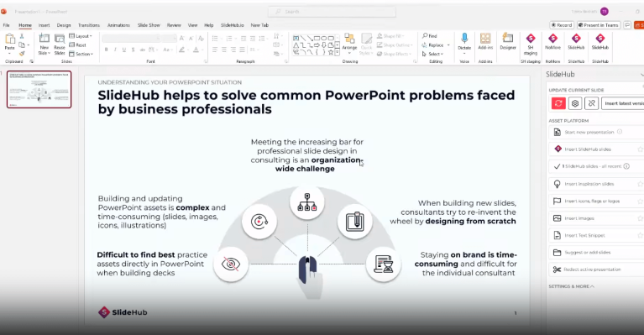Click the Record button
Image resolution: width=644 pixels, height=335 pixels.
tap(562, 25)
